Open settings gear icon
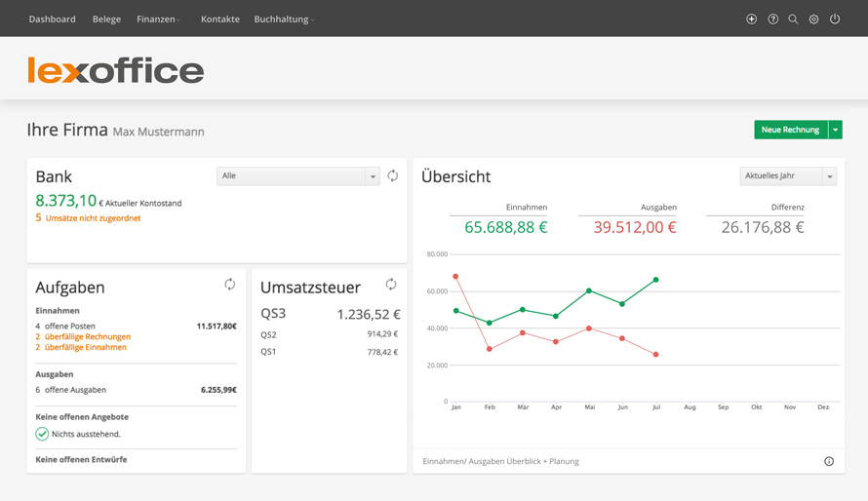 pyautogui.click(x=813, y=19)
